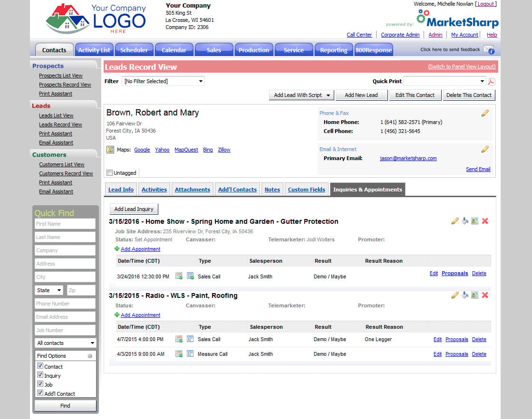This screenshot has height=419, width=532.
Task: Expand Add Lead With Script dropdown
Action: (328, 95)
